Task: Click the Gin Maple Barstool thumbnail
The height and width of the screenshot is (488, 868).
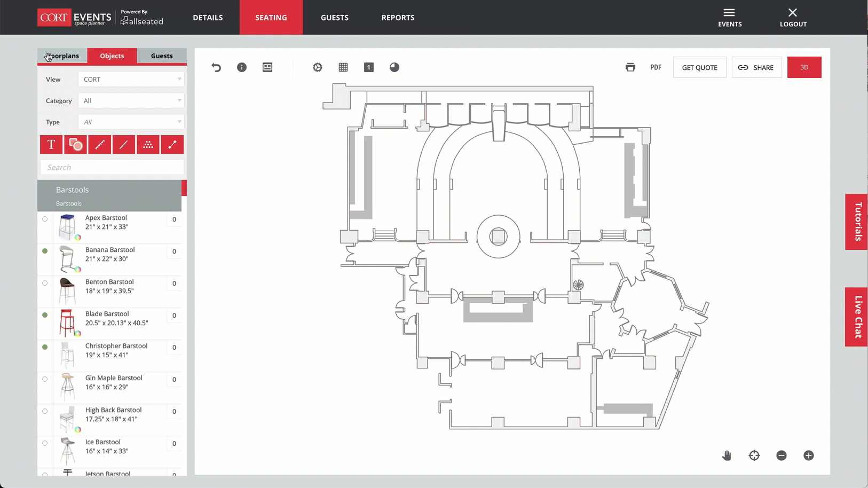Action: [67, 387]
